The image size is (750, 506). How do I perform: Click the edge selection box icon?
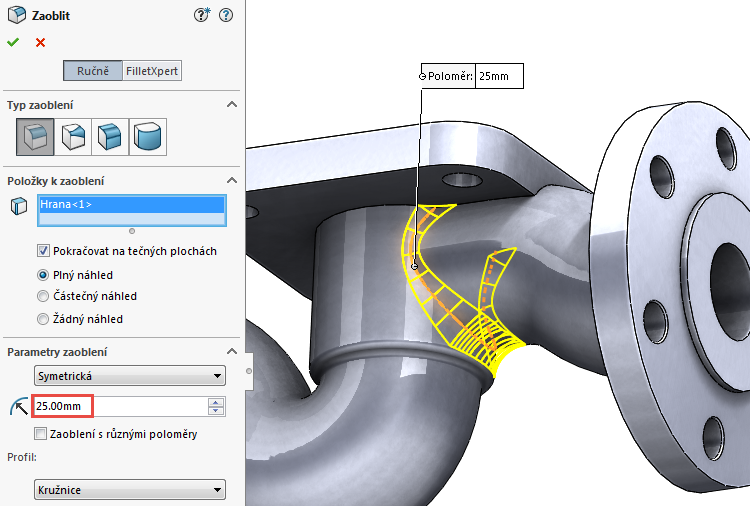[x=19, y=206]
